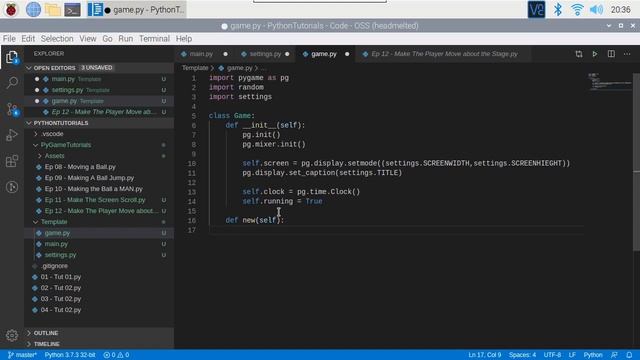Click the feedback icon in status bar
Screen dimensions: 640x360
[x=614, y=355]
